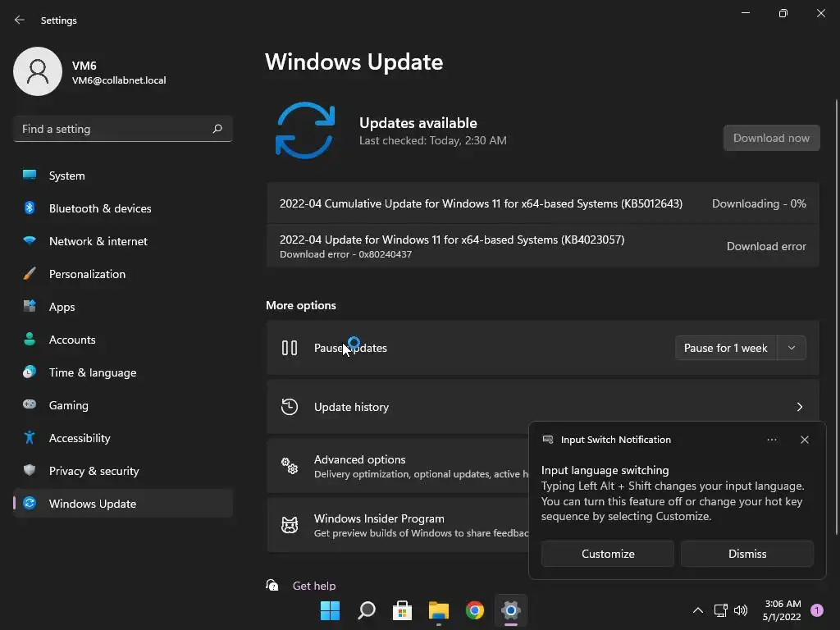This screenshot has width=840, height=630.
Task: Open notification options three-dots menu
Action: point(772,440)
